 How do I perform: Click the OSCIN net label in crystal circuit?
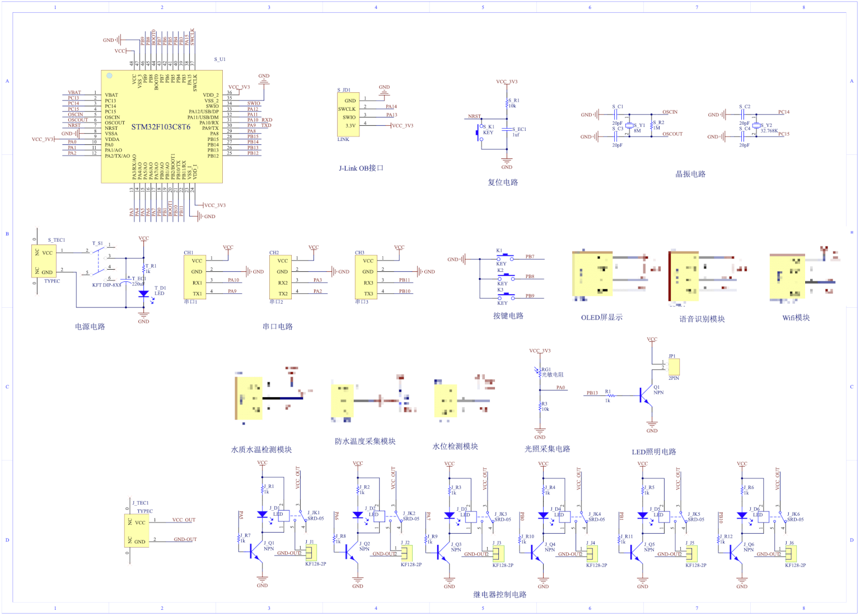coord(670,112)
